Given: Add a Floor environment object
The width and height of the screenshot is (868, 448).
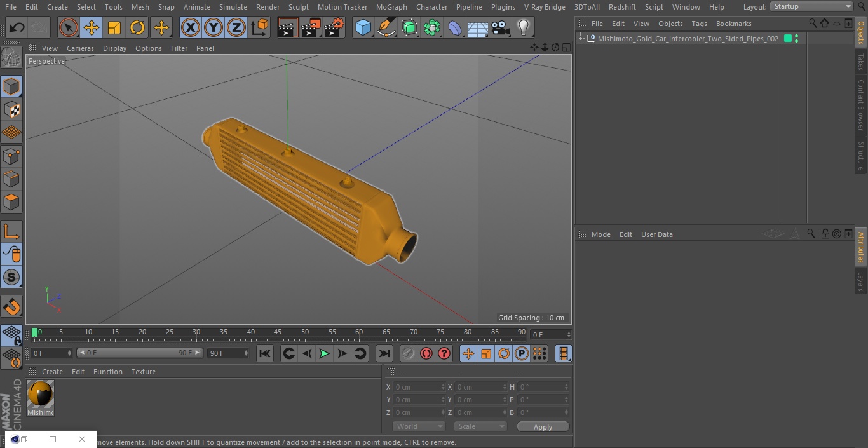Looking at the screenshot, I should 478,27.
